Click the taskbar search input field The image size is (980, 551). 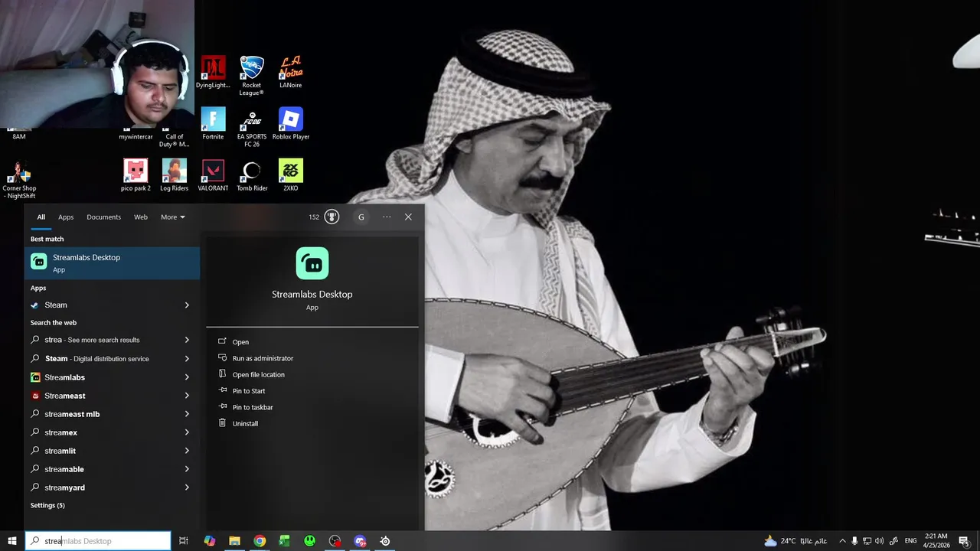tap(98, 541)
